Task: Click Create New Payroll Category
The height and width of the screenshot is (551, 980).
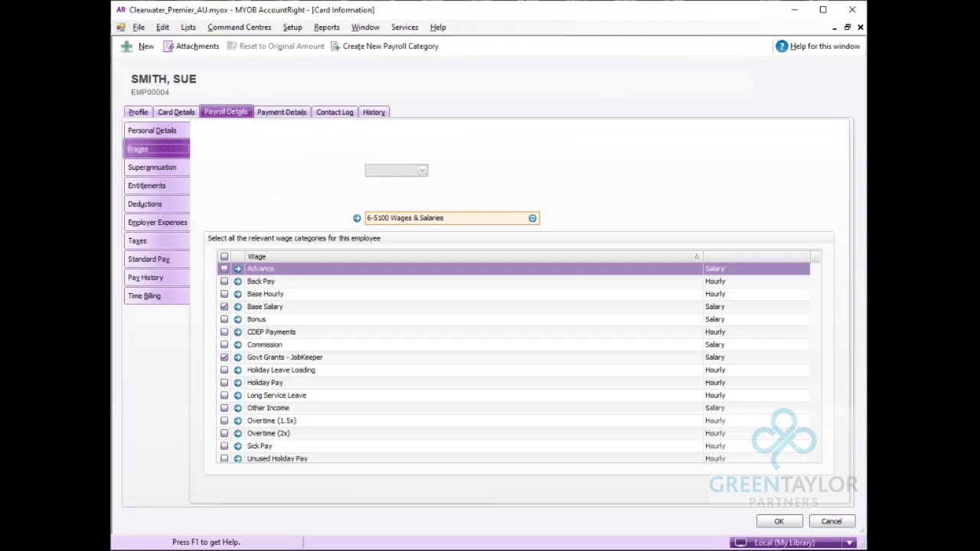Action: (x=384, y=46)
